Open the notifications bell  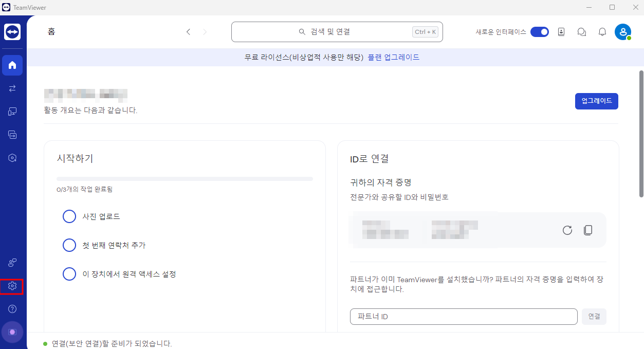[602, 31]
